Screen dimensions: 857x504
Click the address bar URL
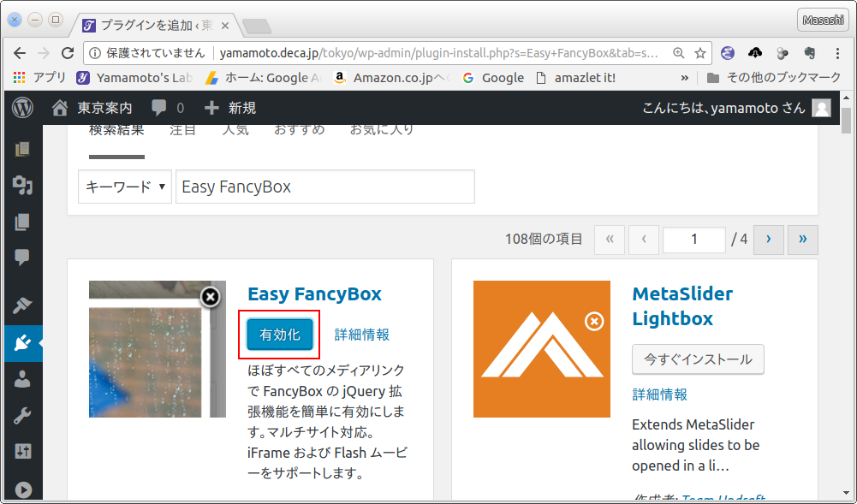click(439, 53)
